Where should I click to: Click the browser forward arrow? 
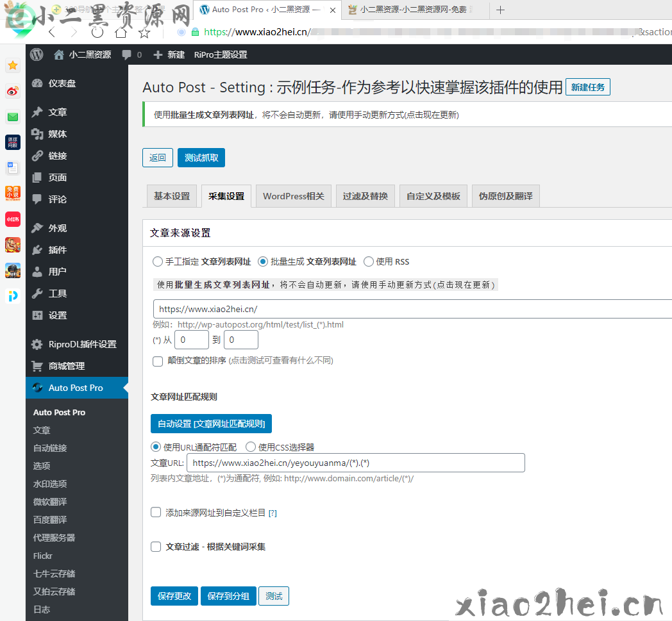[x=74, y=32]
